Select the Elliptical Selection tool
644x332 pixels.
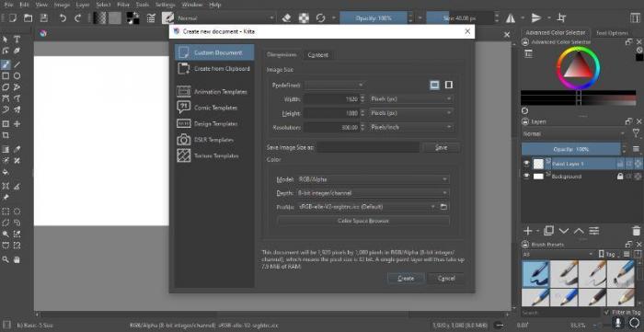(x=17, y=212)
